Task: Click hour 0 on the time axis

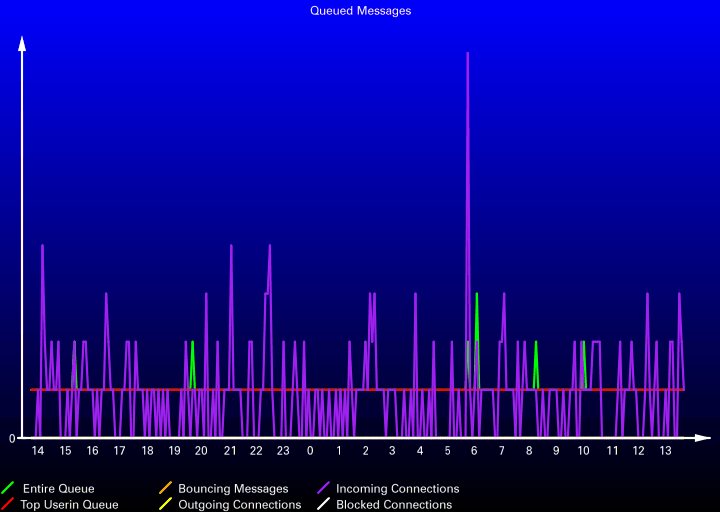Action: coord(310,451)
